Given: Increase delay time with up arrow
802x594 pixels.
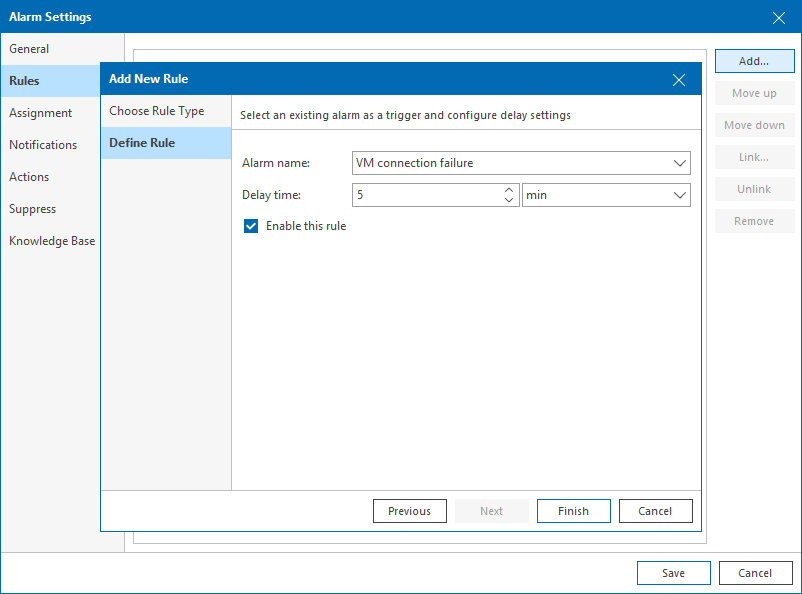Looking at the screenshot, I should click(x=509, y=190).
